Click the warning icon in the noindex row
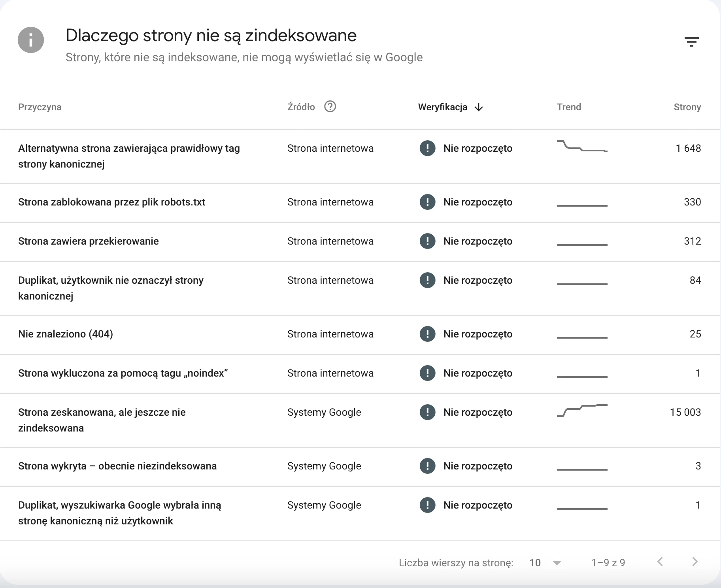The image size is (721, 588). 428,373
